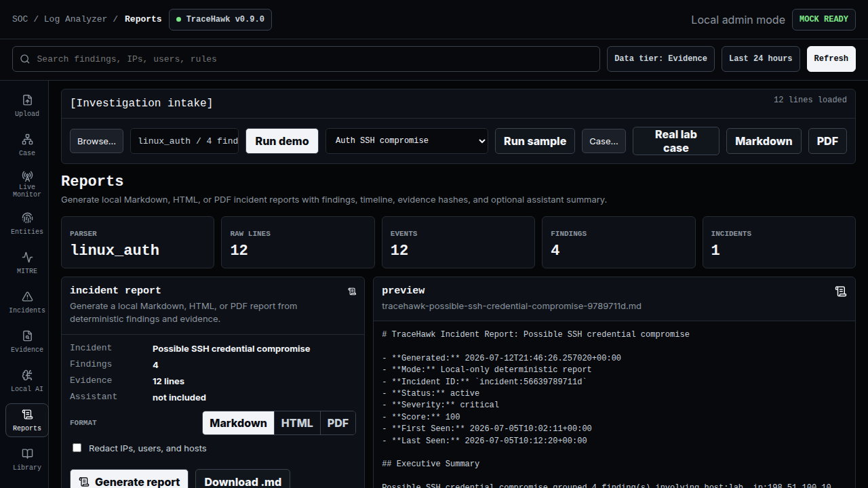Click scroll icon in incident report panel
The width and height of the screenshot is (868, 488).
coord(352,291)
